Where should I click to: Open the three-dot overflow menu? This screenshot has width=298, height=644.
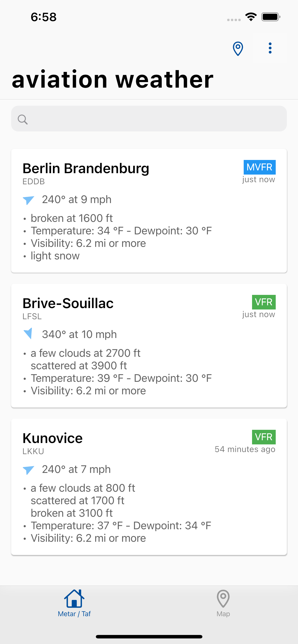point(270,48)
